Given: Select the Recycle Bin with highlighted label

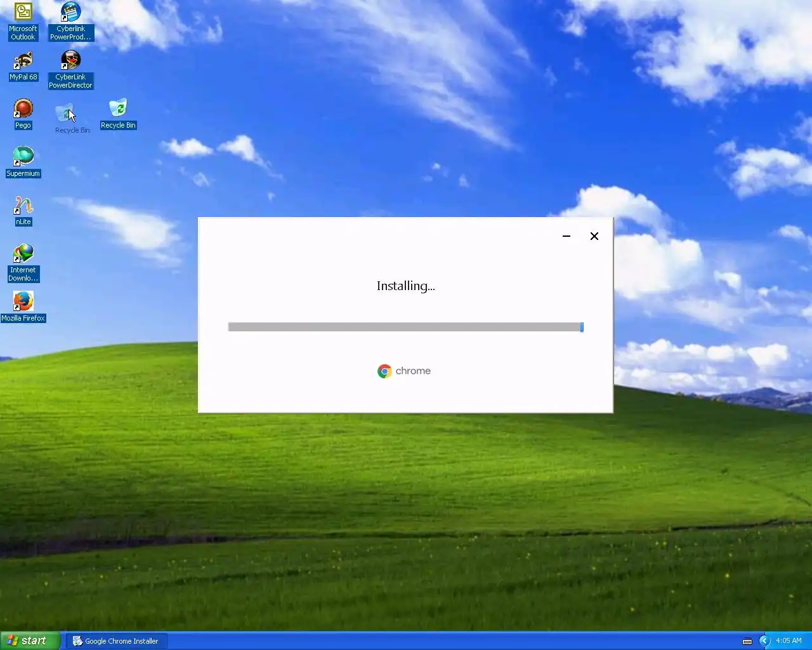Looking at the screenshot, I should 118,114.
